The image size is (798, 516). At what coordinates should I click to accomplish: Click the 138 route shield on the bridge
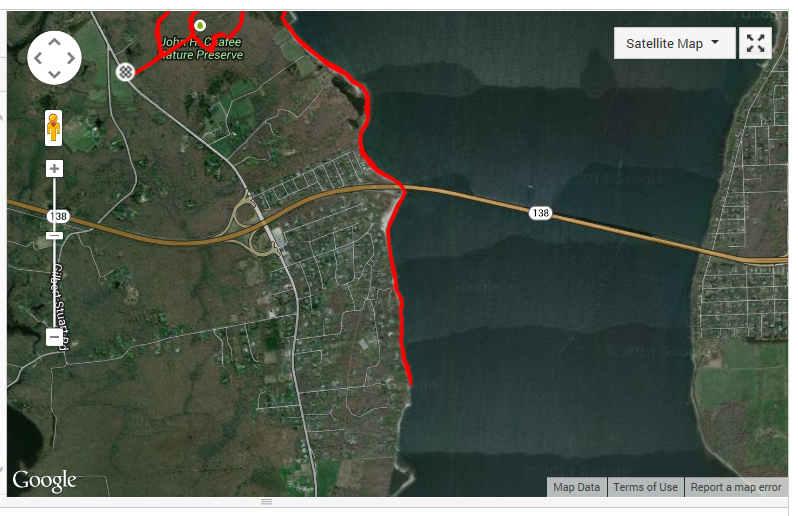pyautogui.click(x=540, y=213)
